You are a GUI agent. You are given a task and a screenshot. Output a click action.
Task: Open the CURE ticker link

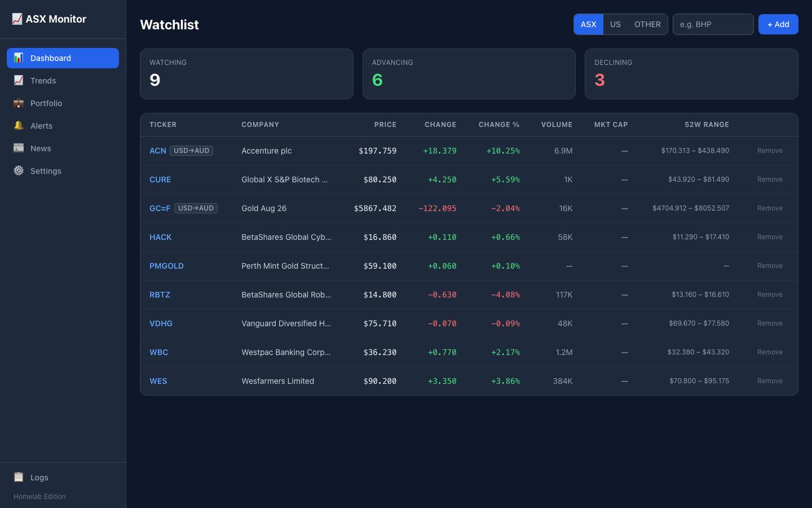point(160,179)
